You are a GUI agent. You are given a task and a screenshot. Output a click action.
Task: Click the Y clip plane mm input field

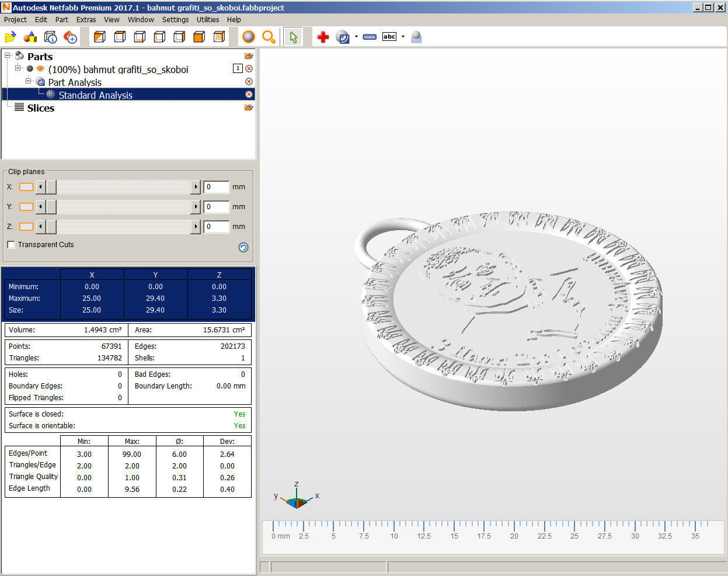(216, 207)
